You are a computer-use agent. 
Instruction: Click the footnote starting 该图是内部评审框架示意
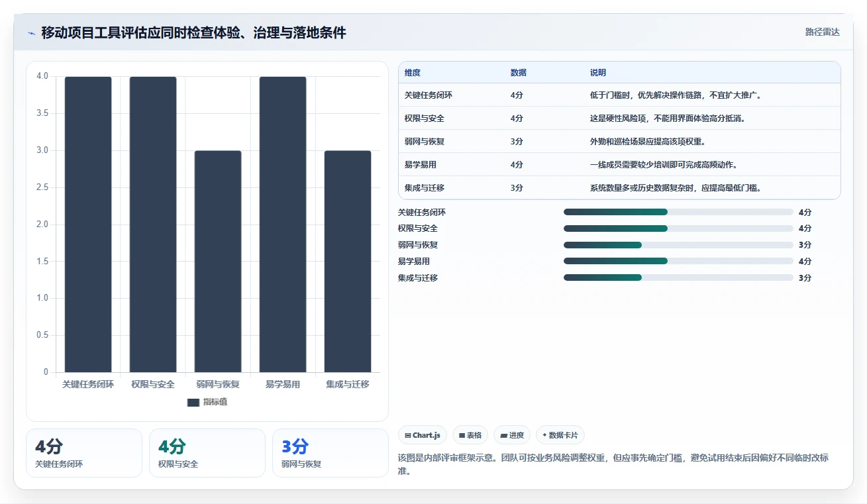(613, 464)
